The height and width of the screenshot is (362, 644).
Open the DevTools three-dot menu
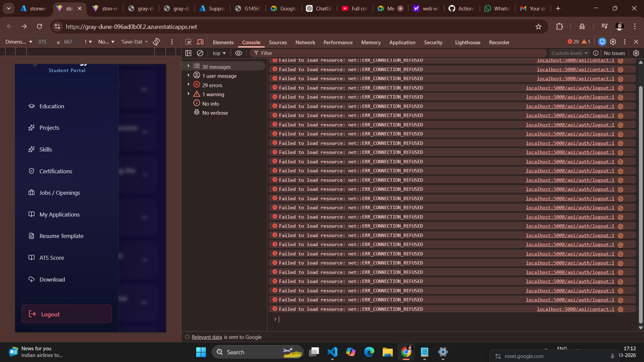625,42
